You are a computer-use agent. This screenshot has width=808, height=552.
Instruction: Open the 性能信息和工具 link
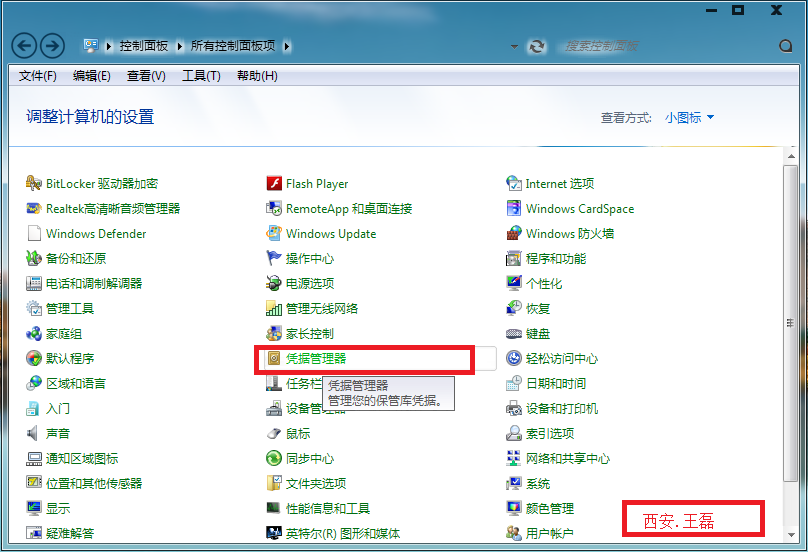328,509
